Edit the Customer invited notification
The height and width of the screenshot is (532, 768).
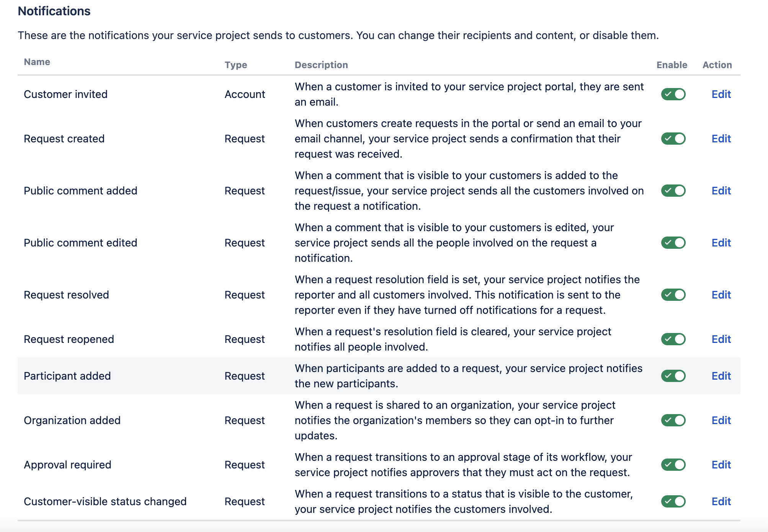click(721, 94)
